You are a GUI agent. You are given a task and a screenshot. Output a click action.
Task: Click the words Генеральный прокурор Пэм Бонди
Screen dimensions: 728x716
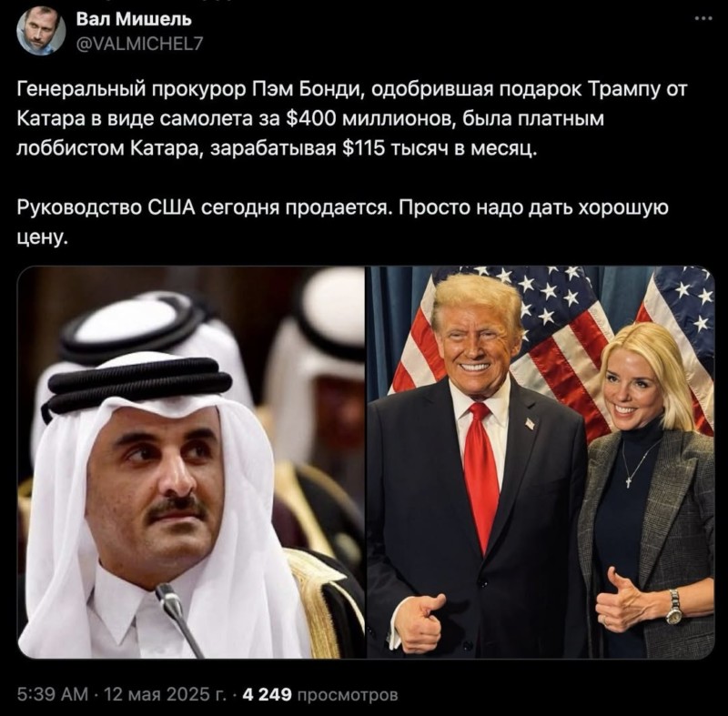(189, 89)
